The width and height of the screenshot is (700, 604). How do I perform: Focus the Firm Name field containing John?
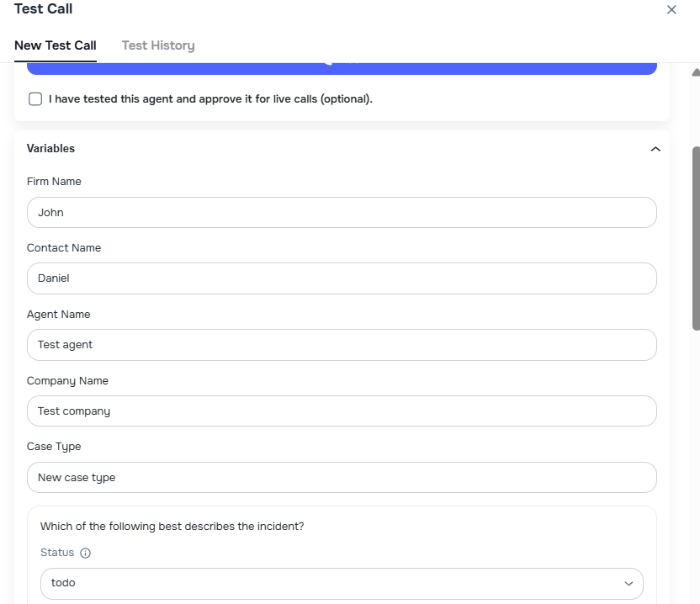click(x=342, y=212)
